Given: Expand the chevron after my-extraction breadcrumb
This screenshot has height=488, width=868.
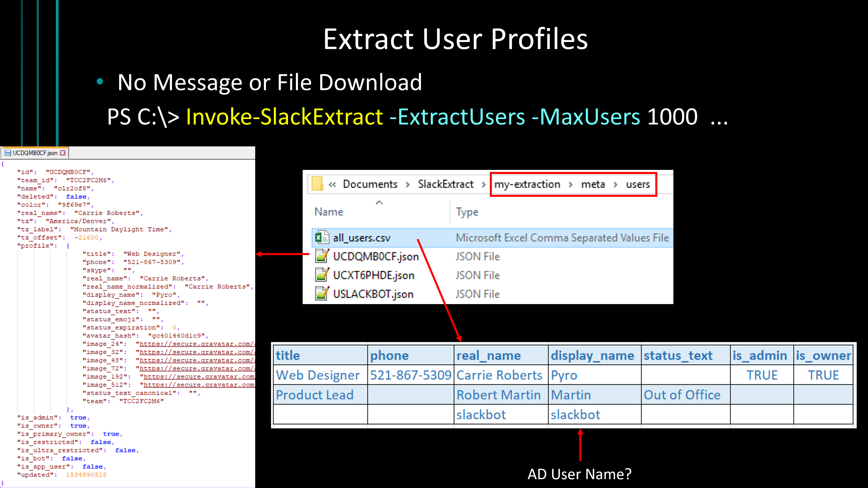Looking at the screenshot, I should click(571, 185).
